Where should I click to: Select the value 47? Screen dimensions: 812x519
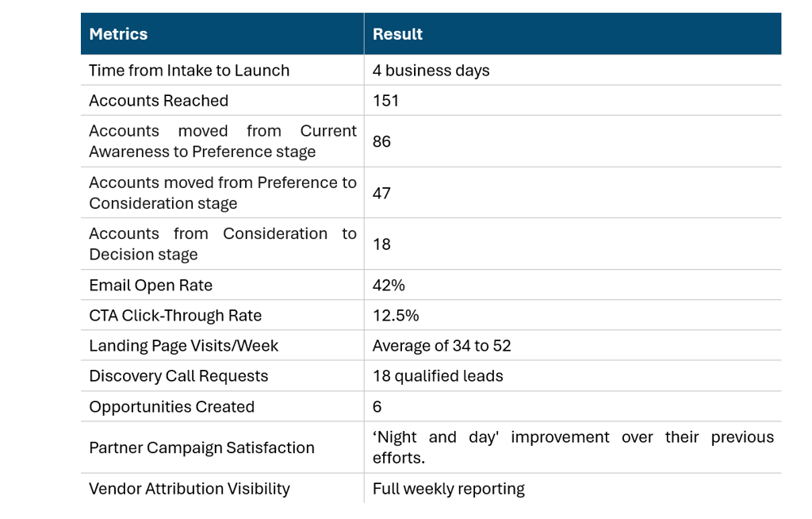click(381, 193)
